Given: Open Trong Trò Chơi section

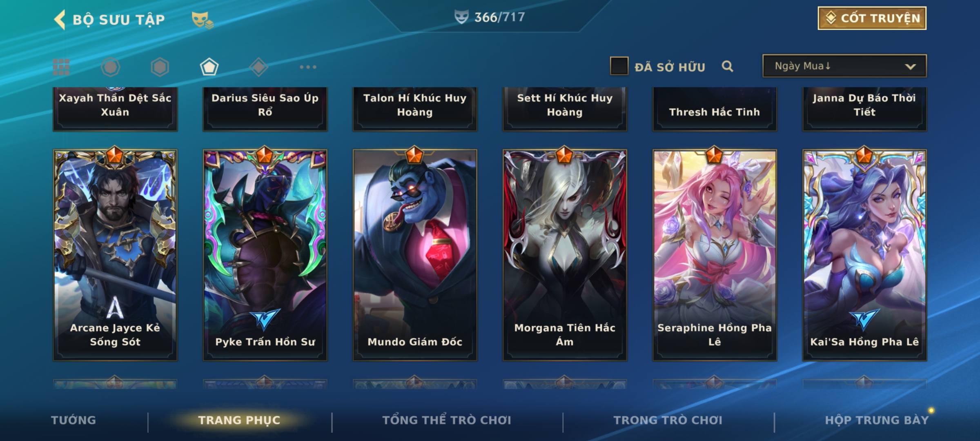Looking at the screenshot, I should [x=668, y=420].
